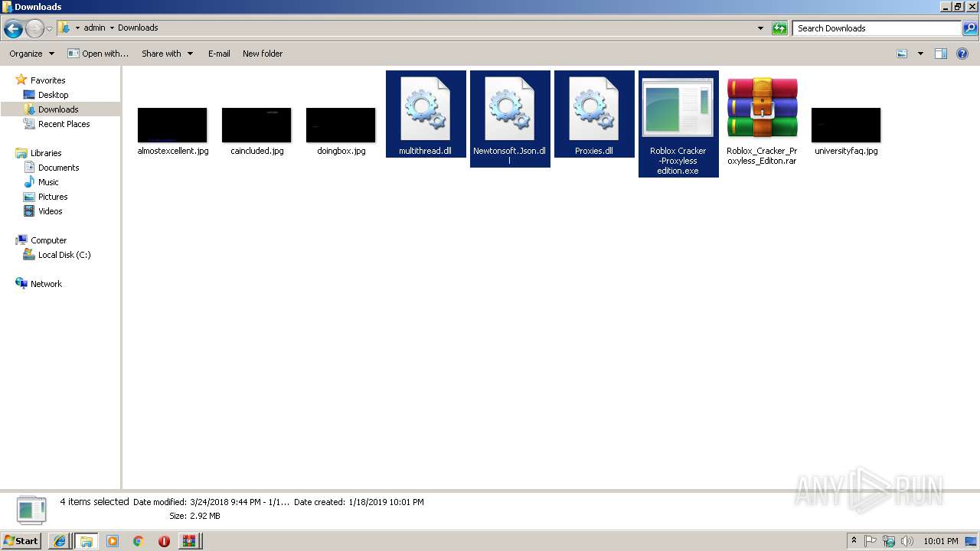
Task: Expand the root breadcrumb dropdown arrow before admin
Action: pyautogui.click(x=77, y=28)
